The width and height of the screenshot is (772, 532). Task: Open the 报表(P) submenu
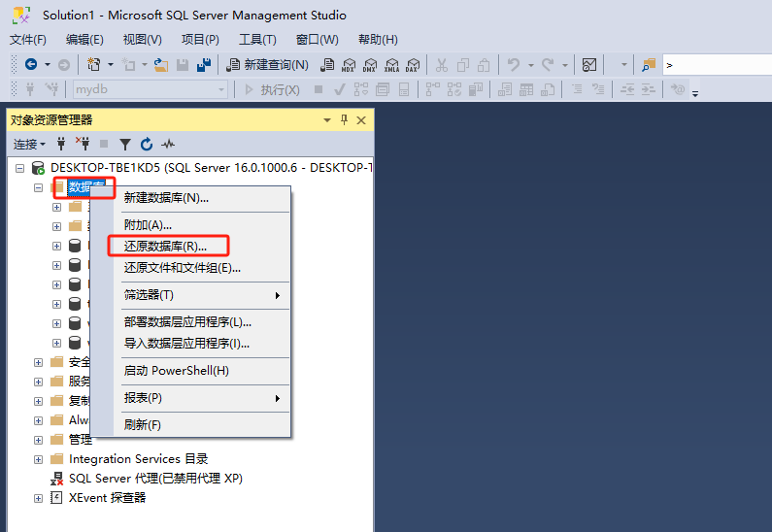[202, 398]
